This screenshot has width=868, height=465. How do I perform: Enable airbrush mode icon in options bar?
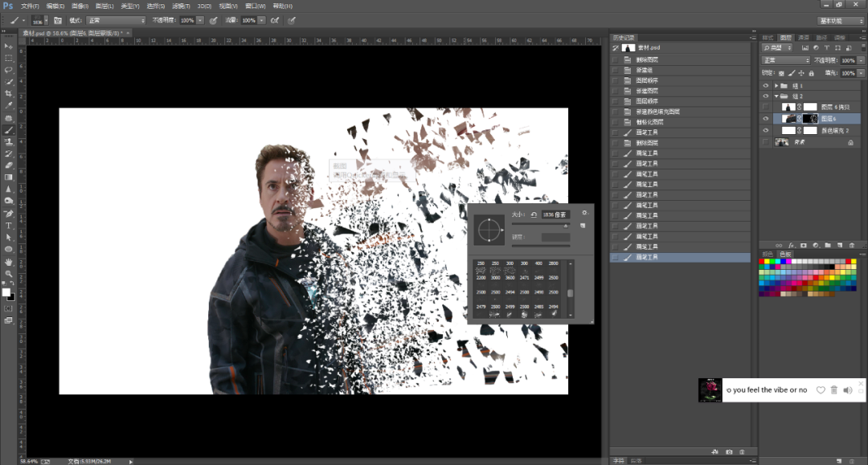275,20
